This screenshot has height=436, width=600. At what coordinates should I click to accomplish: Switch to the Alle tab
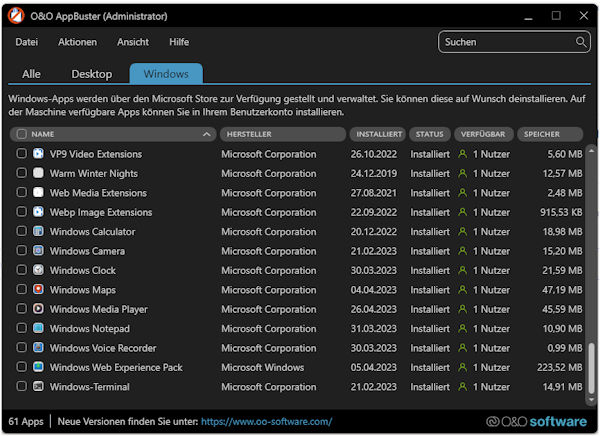click(31, 74)
